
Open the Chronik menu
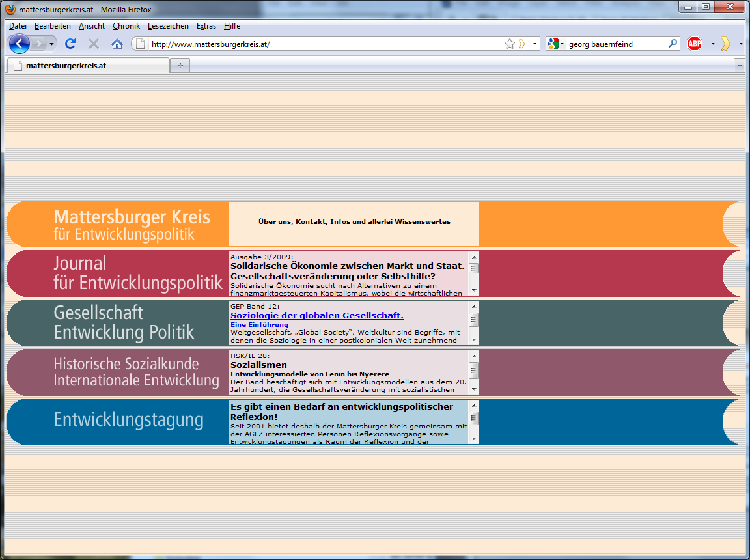point(126,26)
